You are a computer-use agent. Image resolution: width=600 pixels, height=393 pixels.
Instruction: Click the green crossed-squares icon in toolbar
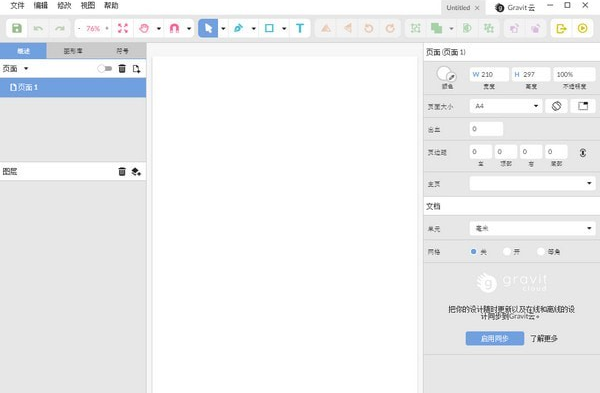pos(489,28)
